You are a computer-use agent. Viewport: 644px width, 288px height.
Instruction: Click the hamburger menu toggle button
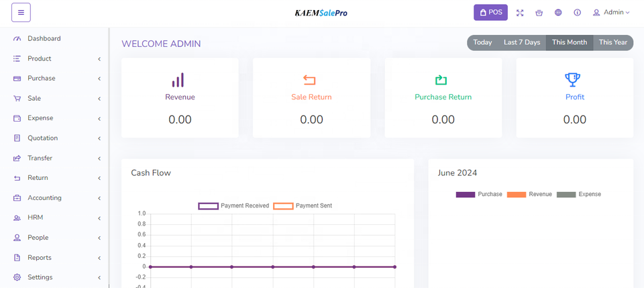(x=21, y=12)
